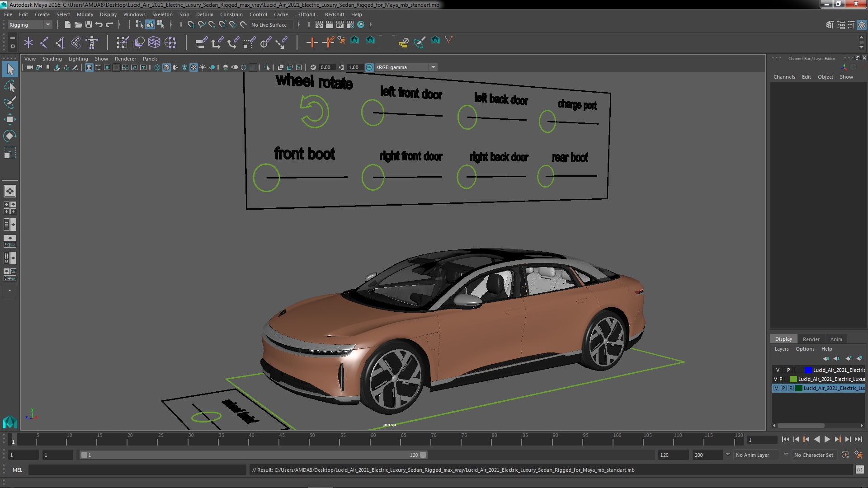
Task: Click the Point constraint shelf icon
Action: (217, 42)
